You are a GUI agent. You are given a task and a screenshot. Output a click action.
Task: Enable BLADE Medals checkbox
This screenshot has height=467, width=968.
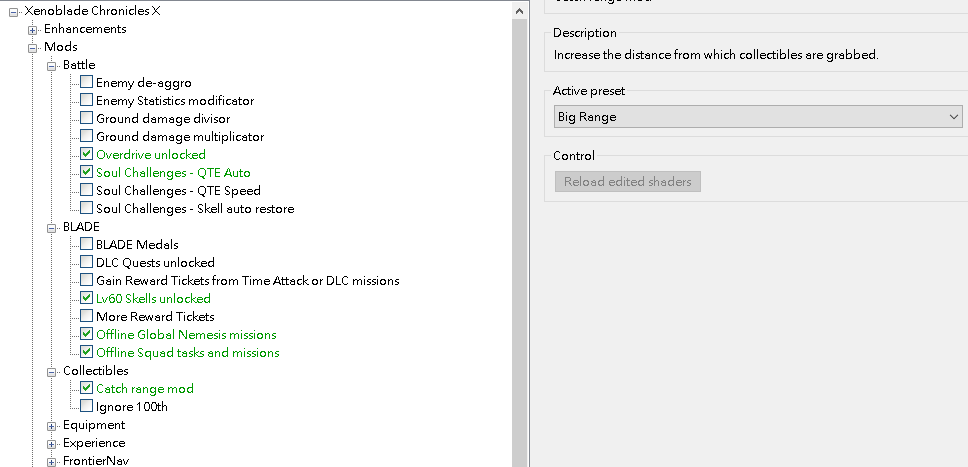(x=86, y=244)
